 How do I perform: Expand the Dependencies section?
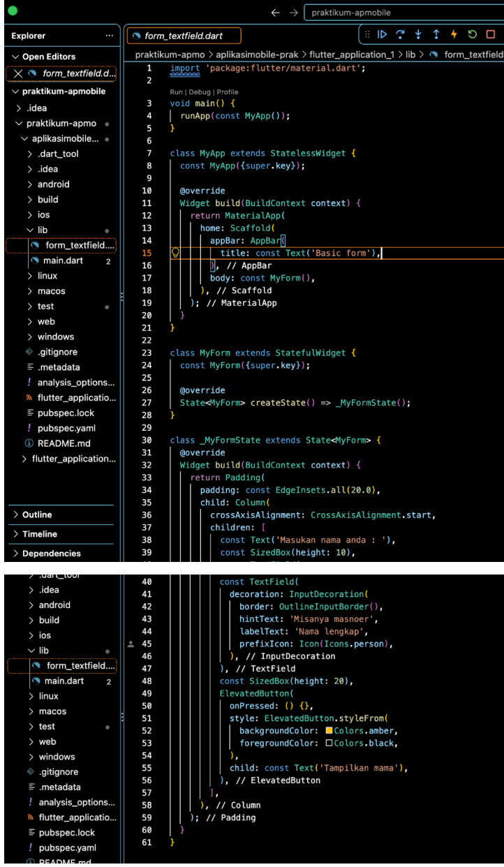[16, 554]
